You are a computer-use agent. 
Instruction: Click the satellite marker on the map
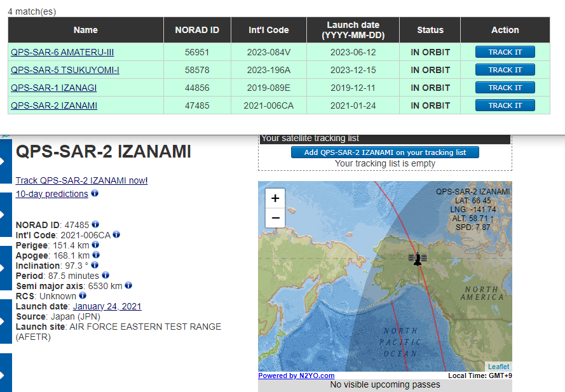[417, 259]
